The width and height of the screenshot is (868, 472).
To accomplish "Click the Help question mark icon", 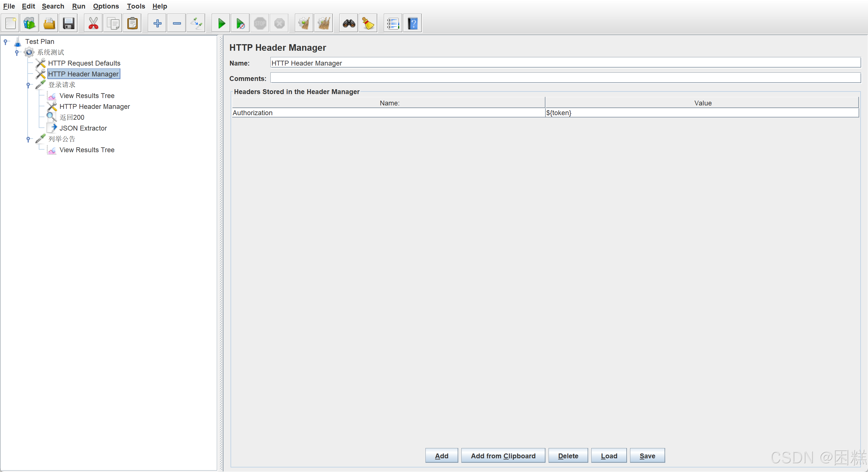I will point(412,24).
